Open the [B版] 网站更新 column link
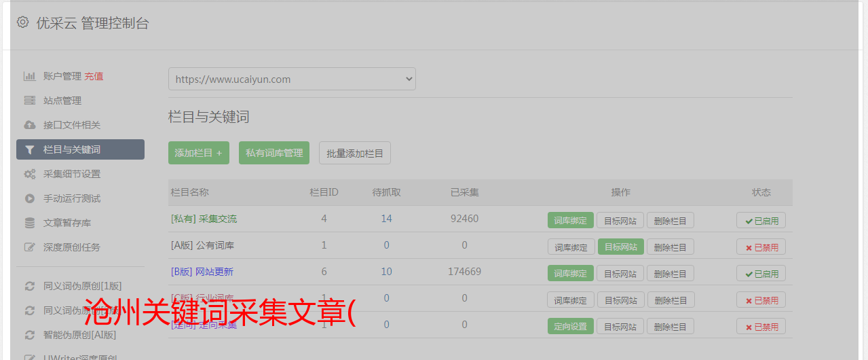This screenshot has width=868, height=360. [202, 272]
